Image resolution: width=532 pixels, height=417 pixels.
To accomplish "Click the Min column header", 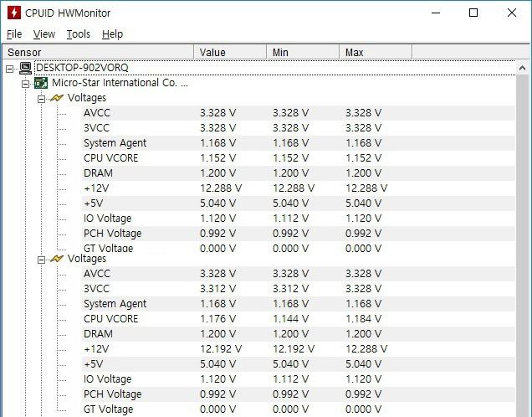I will (303, 52).
